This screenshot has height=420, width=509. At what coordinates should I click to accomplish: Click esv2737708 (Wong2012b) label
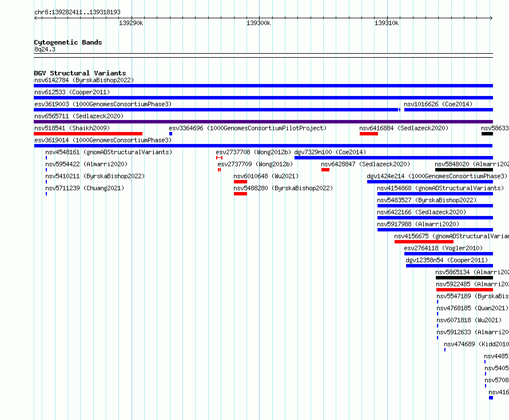253,152
